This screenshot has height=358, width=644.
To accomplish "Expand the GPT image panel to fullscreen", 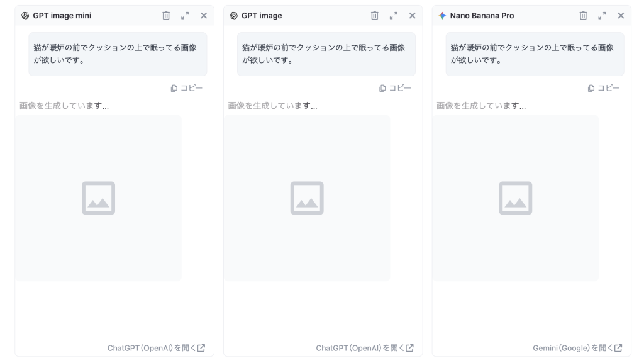I will point(394,16).
